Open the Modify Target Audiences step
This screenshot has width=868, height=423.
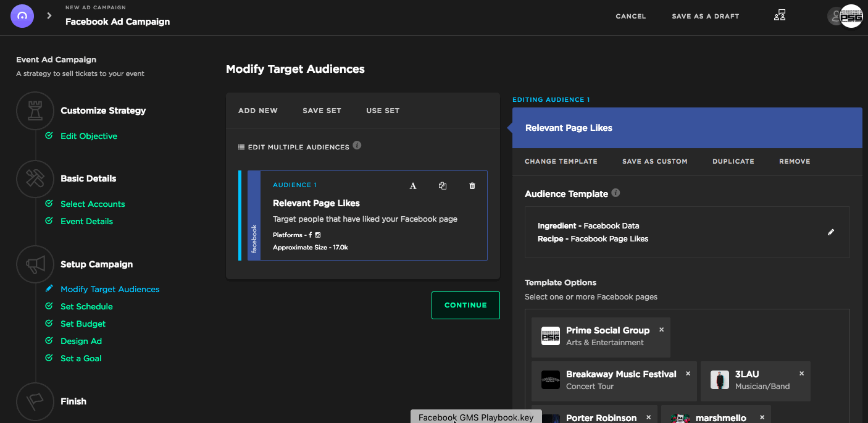(110, 289)
